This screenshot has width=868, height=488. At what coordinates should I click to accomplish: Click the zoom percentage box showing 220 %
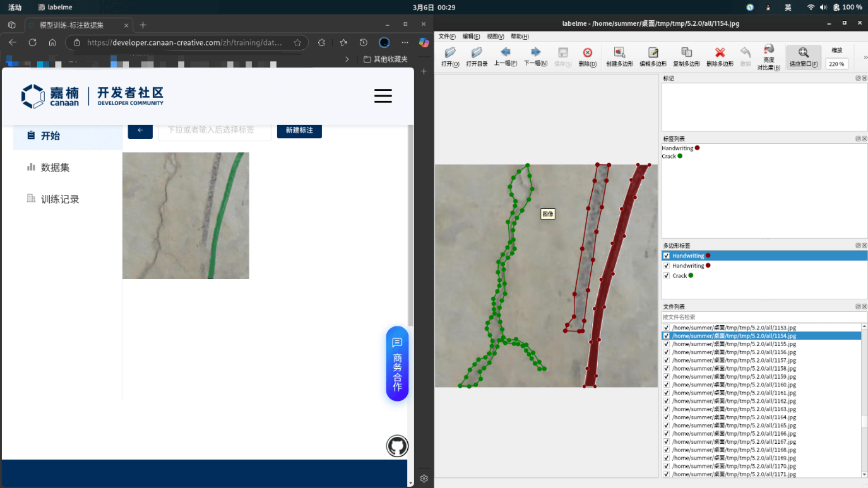tap(836, 64)
